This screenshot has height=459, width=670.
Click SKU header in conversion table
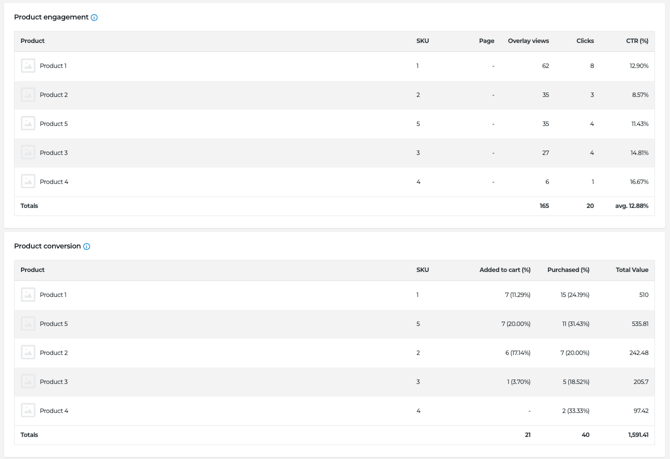point(422,270)
